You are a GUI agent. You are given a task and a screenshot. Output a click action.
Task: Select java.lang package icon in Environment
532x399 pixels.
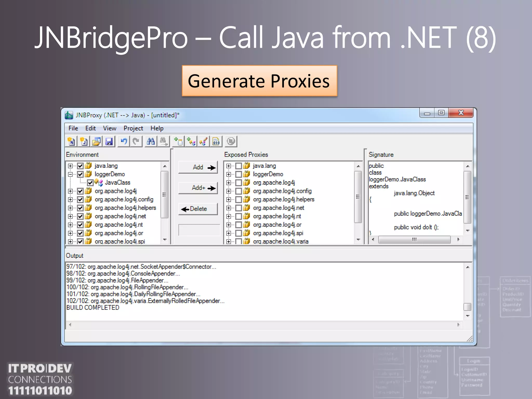pyautogui.click(x=89, y=165)
